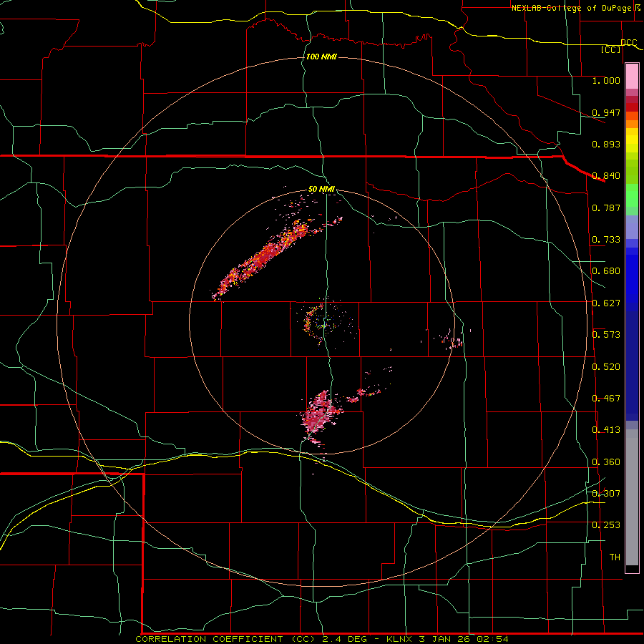Viewport: 644px width, 644px height.
Task: Select the 0.467 value on the scale
Action: coord(606,399)
